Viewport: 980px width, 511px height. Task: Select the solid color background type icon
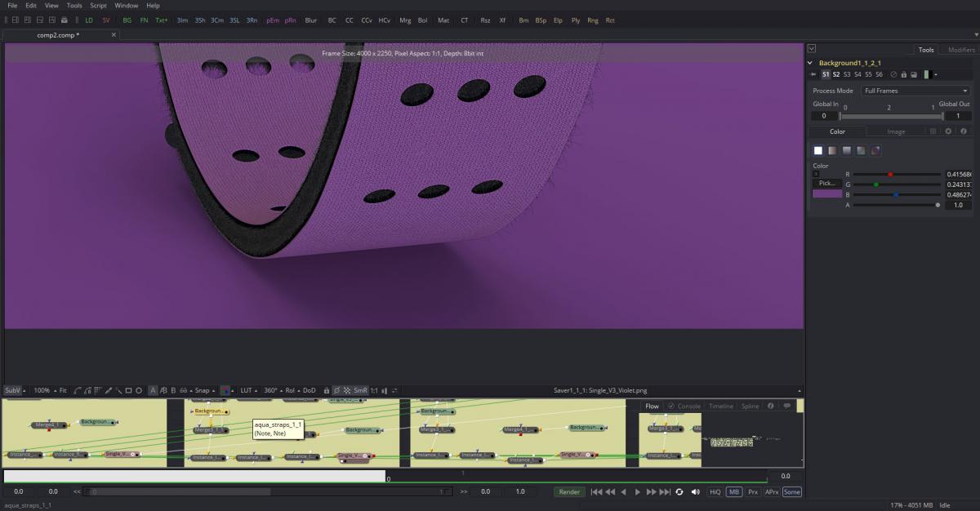pyautogui.click(x=818, y=150)
